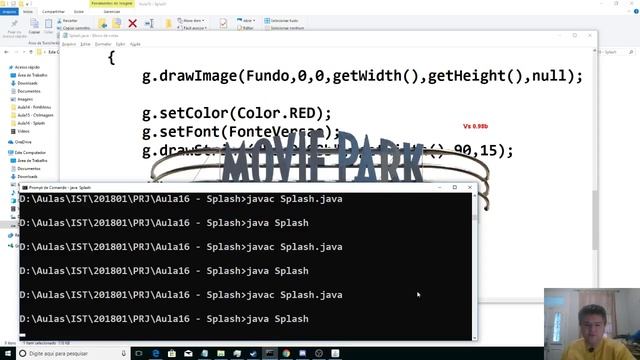This screenshot has height=360, width=640.
Task: Click the Explorer search box
Action: pyautogui.click(x=617, y=52)
